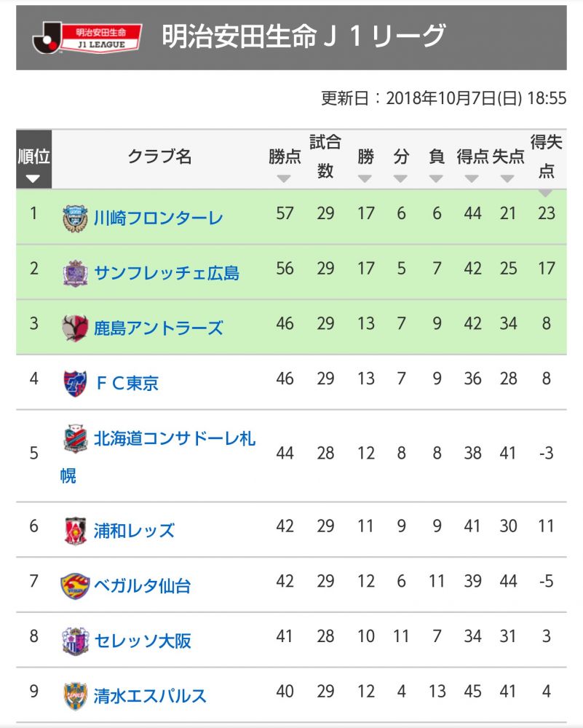Open 浦和レッズ team link
583x728 pixels.
134,530
